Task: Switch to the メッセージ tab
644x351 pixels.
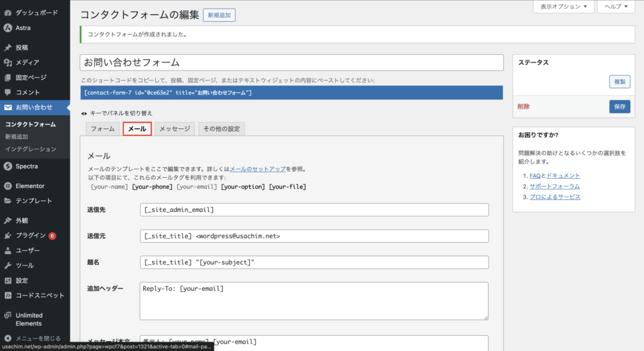Action: tap(174, 129)
